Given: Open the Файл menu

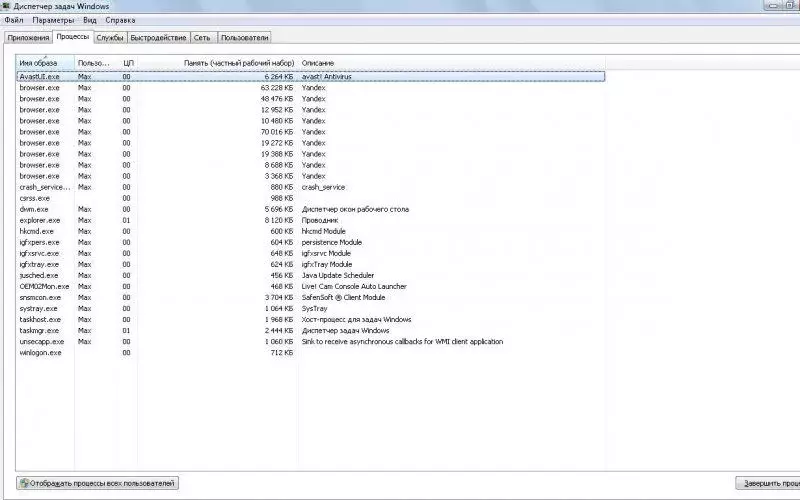Looking at the screenshot, I should tap(14, 20).
